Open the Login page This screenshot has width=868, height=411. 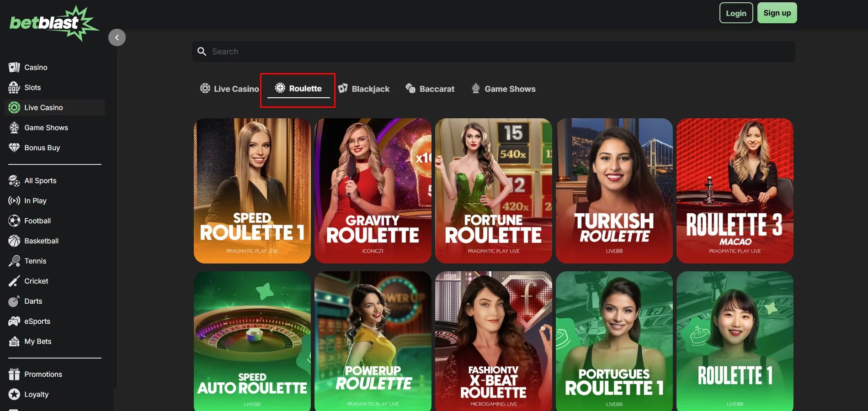(736, 13)
